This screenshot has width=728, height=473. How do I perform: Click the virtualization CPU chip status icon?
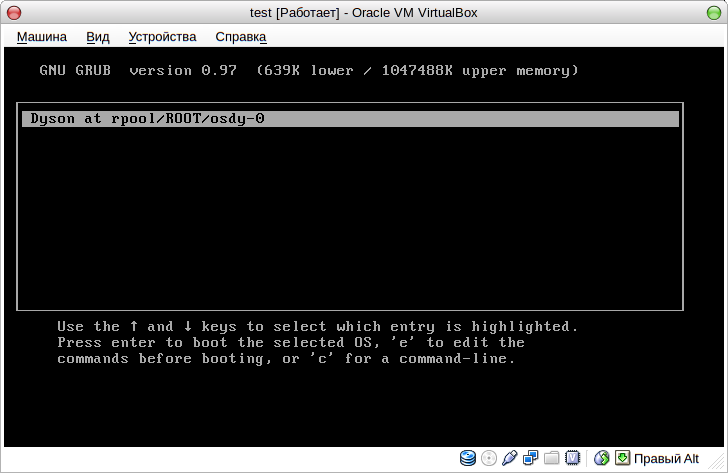click(x=572, y=458)
